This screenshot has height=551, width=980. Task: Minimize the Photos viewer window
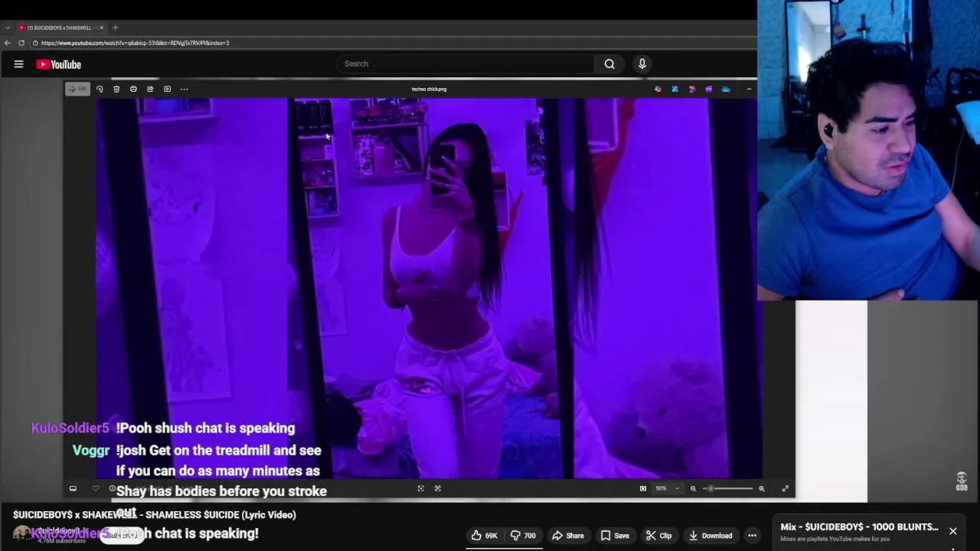click(x=749, y=90)
